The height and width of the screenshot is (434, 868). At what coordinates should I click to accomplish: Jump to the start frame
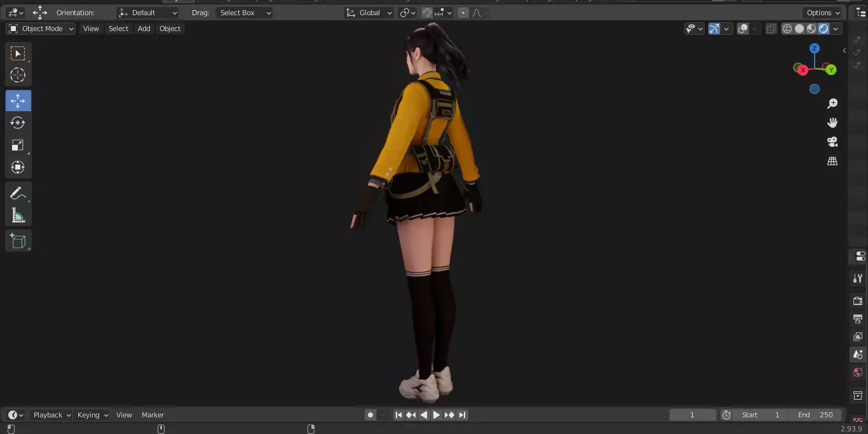[x=398, y=415]
